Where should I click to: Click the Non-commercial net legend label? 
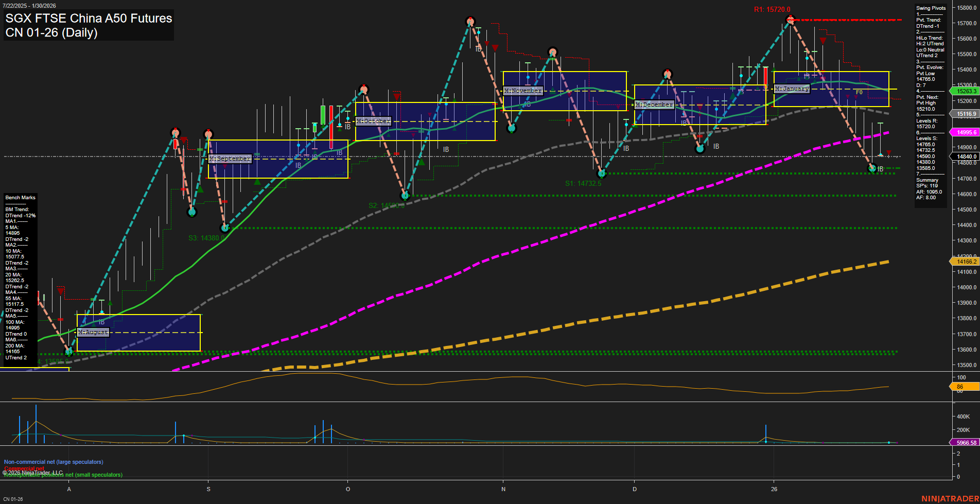(x=53, y=462)
